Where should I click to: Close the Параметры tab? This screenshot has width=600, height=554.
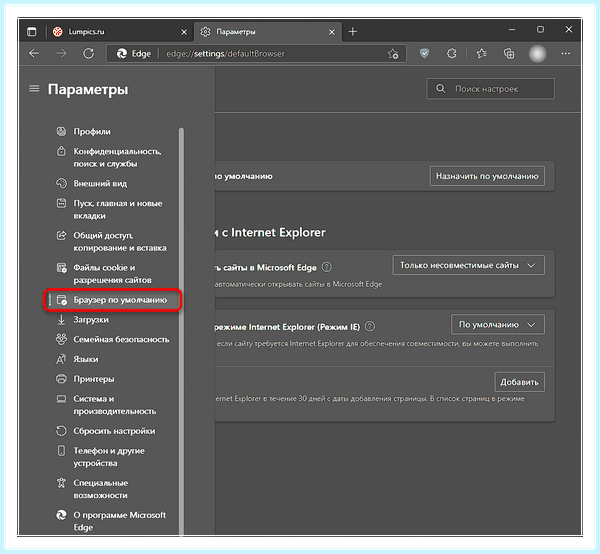tap(332, 32)
